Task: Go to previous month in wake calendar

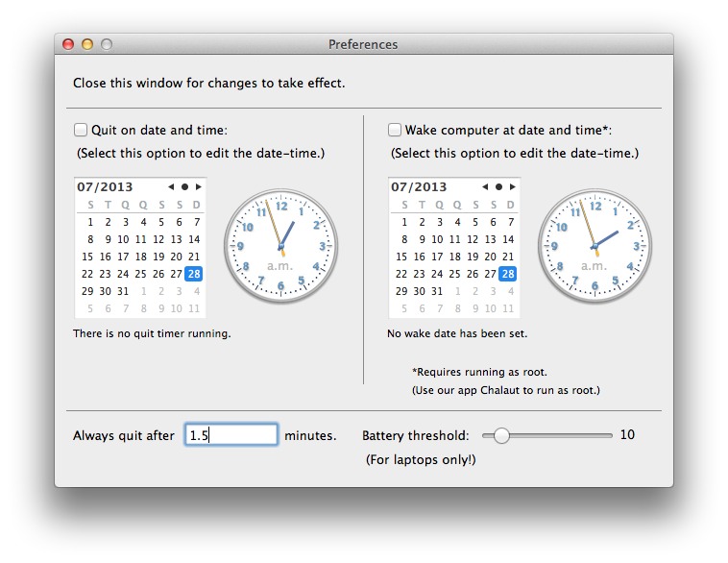Action: point(485,186)
